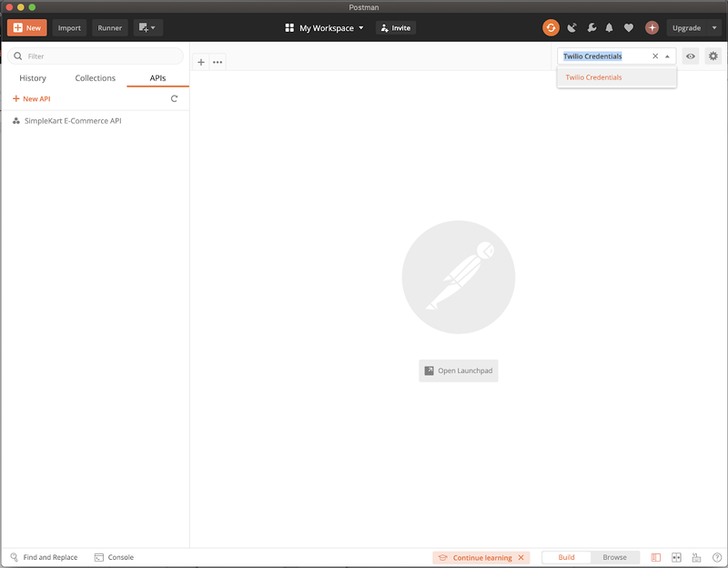
Task: Click the New API link
Action: [32, 98]
